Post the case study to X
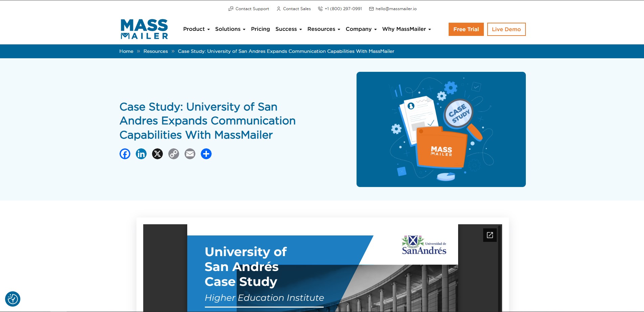This screenshot has height=312, width=644. [157, 154]
